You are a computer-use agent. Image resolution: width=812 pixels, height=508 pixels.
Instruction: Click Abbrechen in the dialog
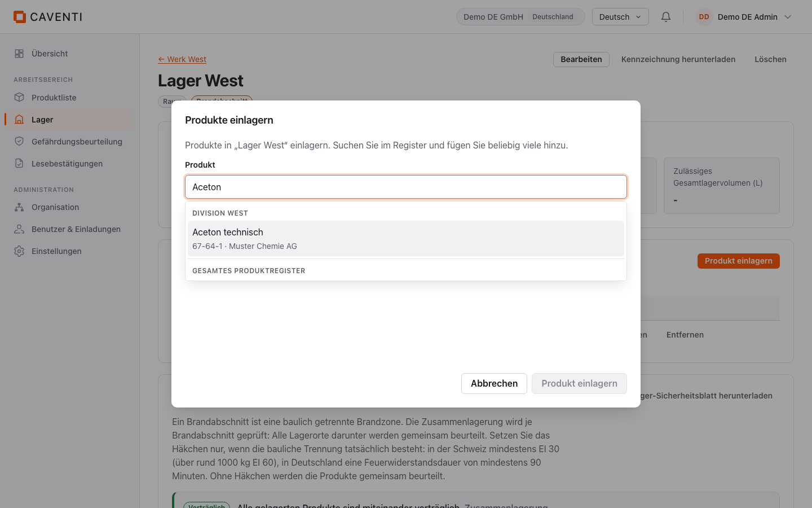click(x=494, y=383)
